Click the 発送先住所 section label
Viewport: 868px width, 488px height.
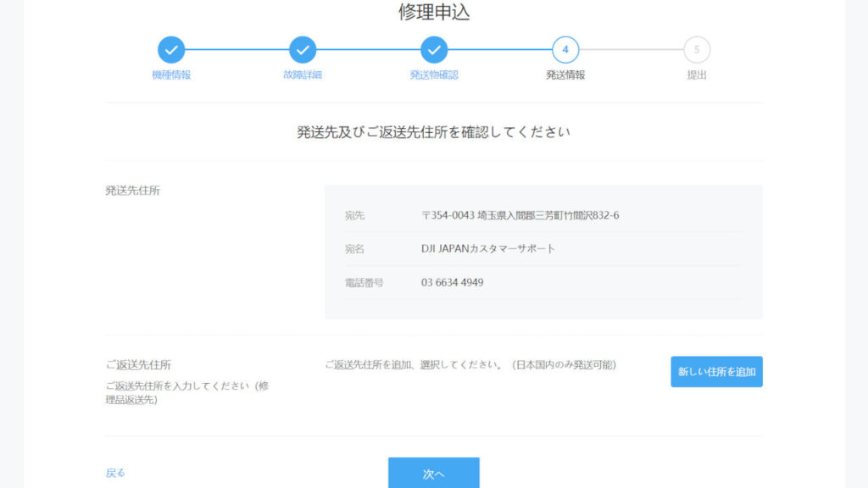tap(132, 191)
